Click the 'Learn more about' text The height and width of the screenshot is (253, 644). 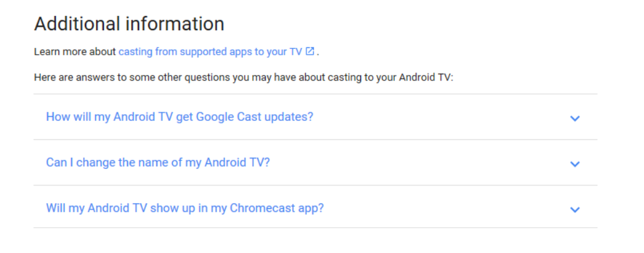click(75, 52)
